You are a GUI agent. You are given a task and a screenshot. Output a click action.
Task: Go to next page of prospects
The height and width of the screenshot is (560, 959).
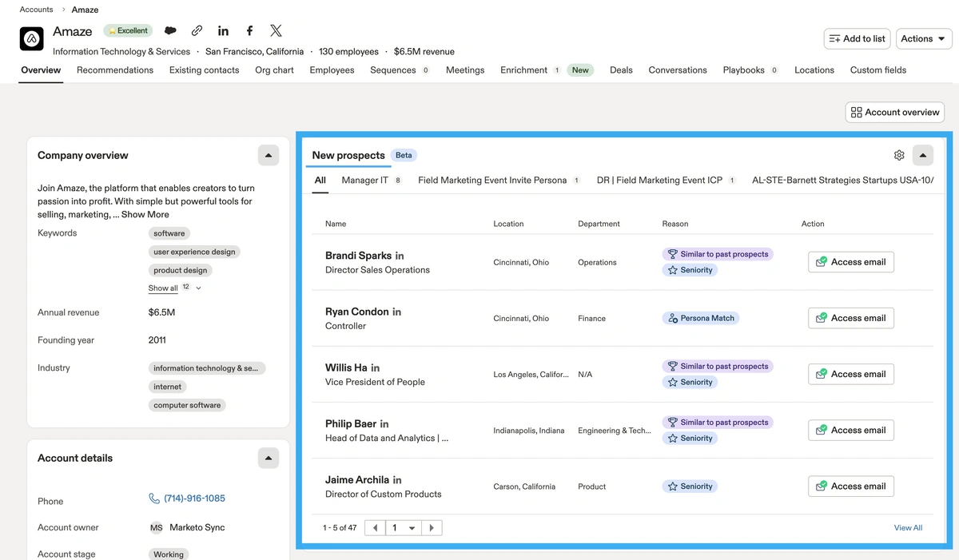point(432,528)
